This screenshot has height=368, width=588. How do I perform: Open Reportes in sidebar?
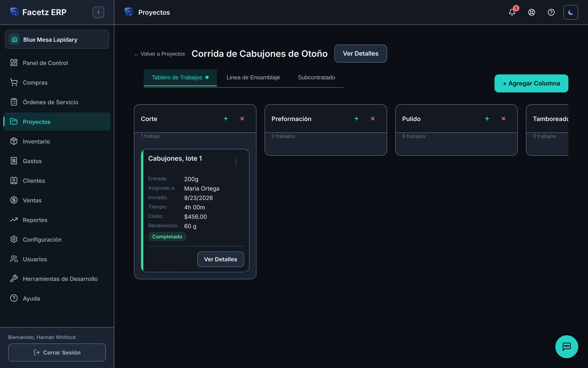(57, 220)
